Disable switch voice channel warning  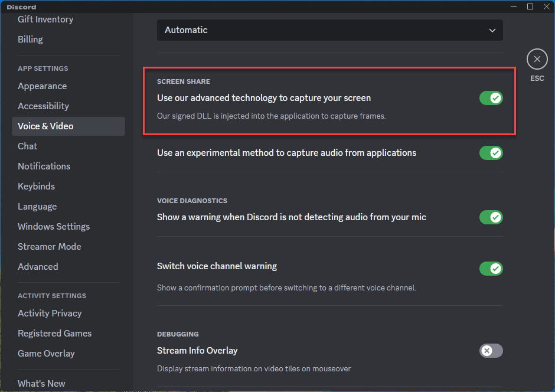point(491,269)
